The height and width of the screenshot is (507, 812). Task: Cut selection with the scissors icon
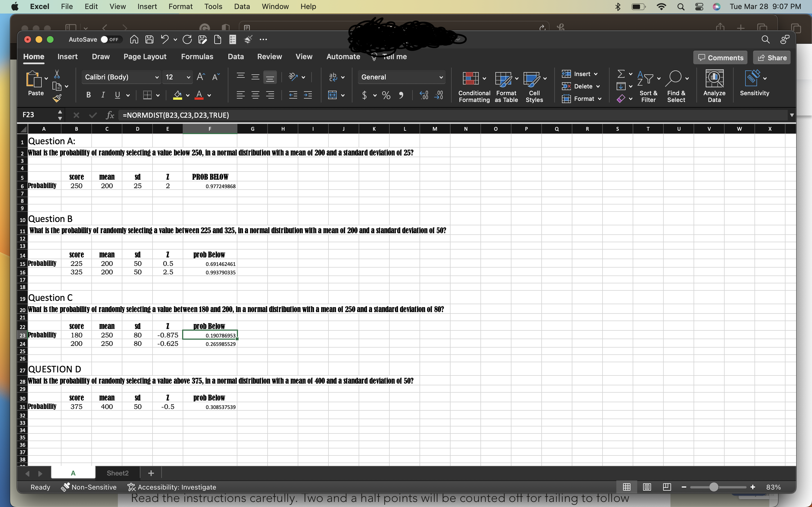(x=58, y=74)
